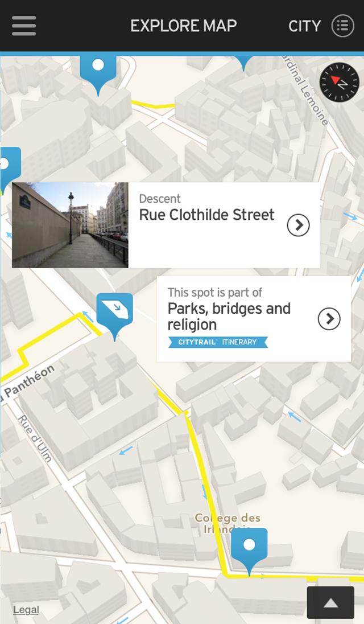Tap the list icon beside CITY
The height and width of the screenshot is (624, 364).
point(342,26)
